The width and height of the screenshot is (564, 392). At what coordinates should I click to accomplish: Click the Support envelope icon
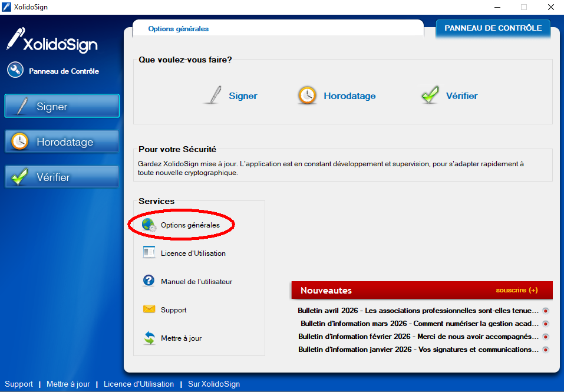(149, 309)
